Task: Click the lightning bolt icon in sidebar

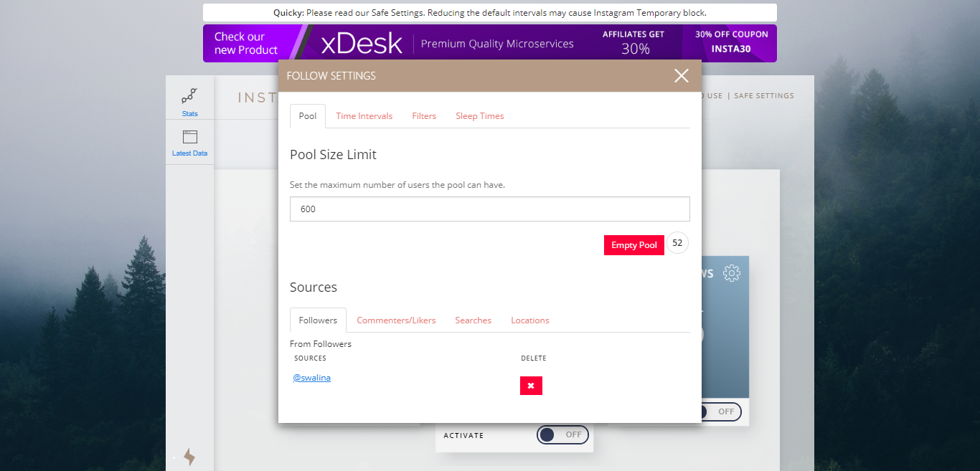Action: 189,457
